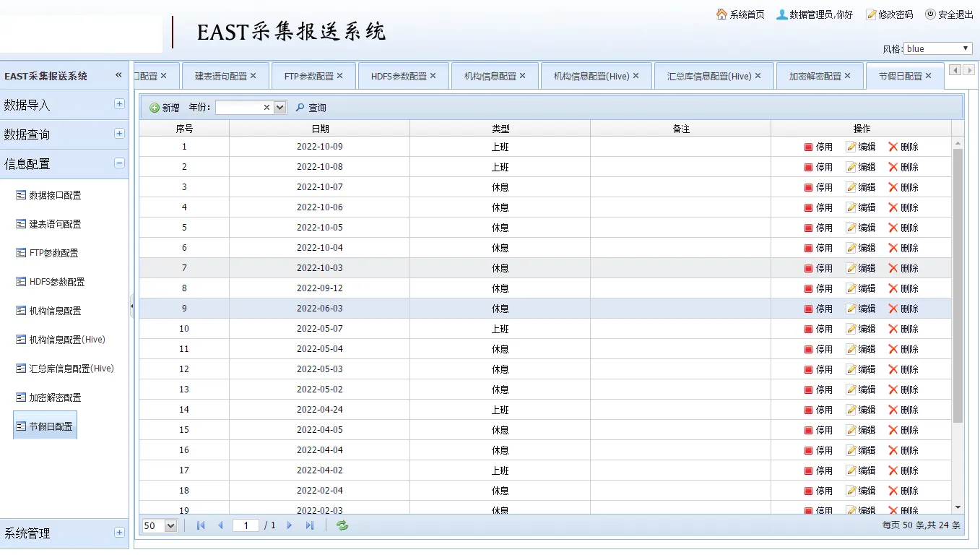Expand the 数据导入 sidebar section

click(x=119, y=104)
